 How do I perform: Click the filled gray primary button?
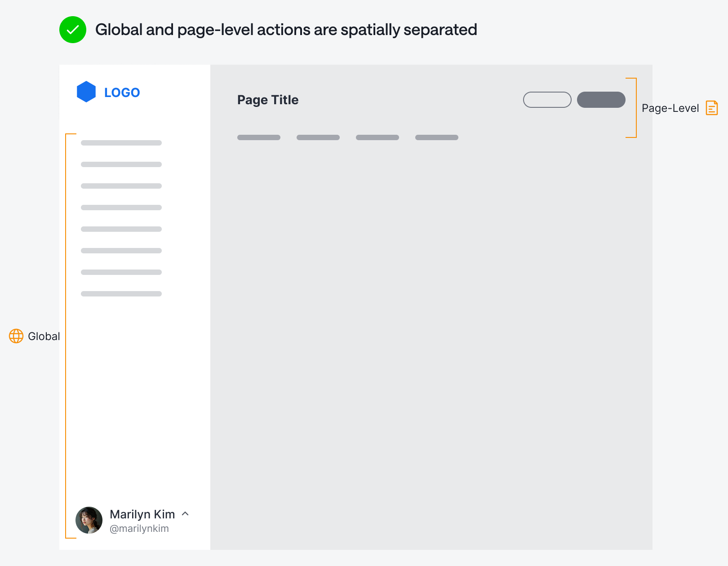(x=601, y=100)
